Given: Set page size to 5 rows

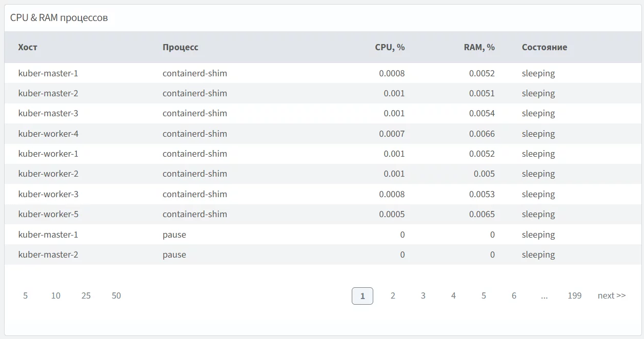Looking at the screenshot, I should coord(26,295).
